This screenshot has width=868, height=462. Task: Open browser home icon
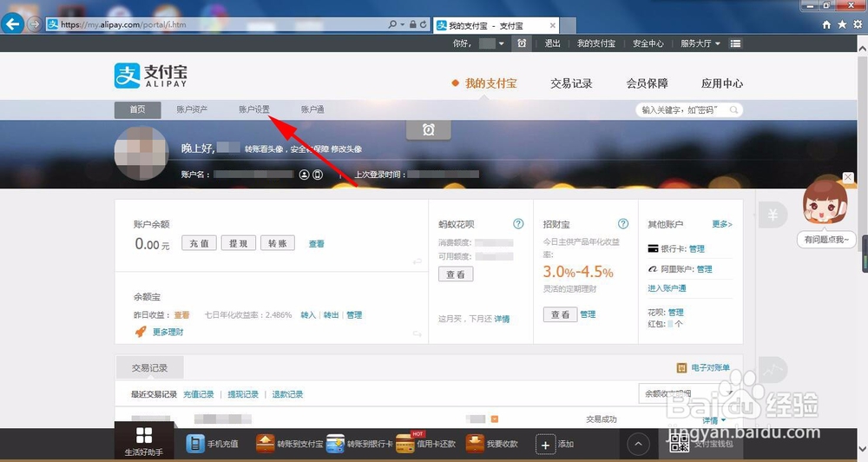826,24
